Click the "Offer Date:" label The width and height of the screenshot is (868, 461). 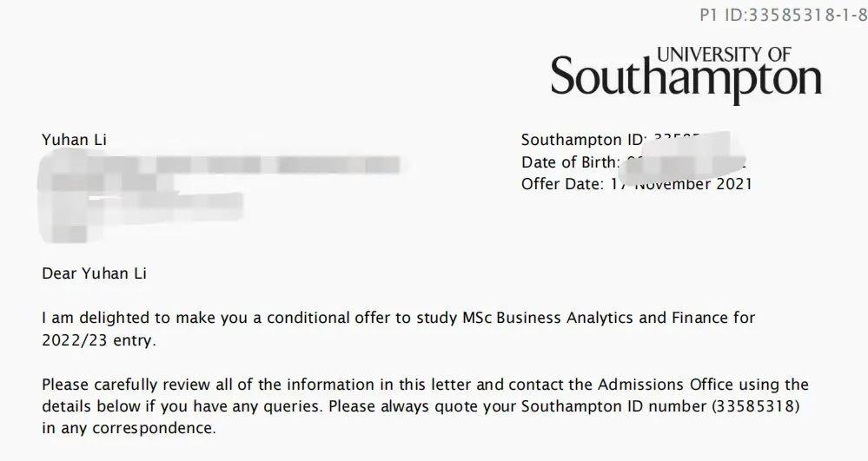[x=561, y=184]
